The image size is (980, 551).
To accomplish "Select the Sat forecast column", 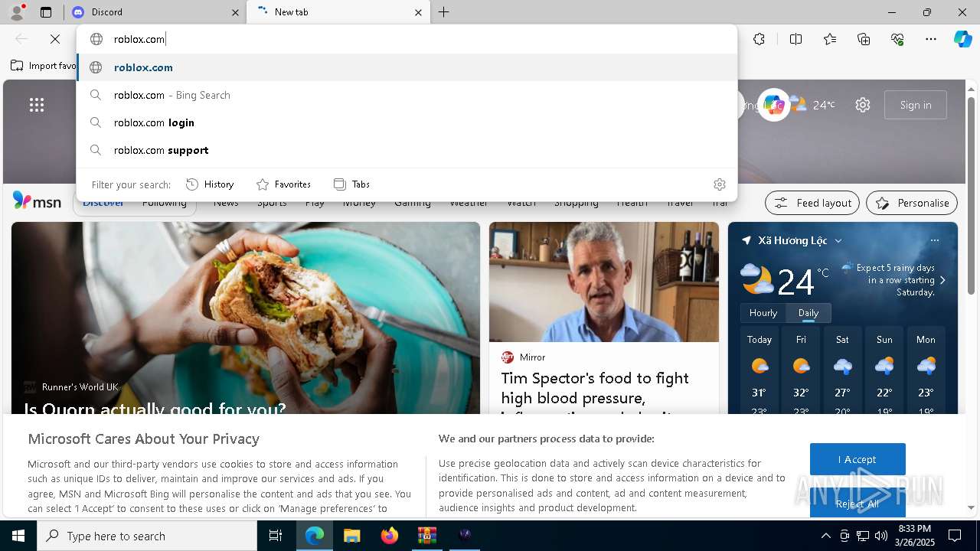I will point(842,372).
